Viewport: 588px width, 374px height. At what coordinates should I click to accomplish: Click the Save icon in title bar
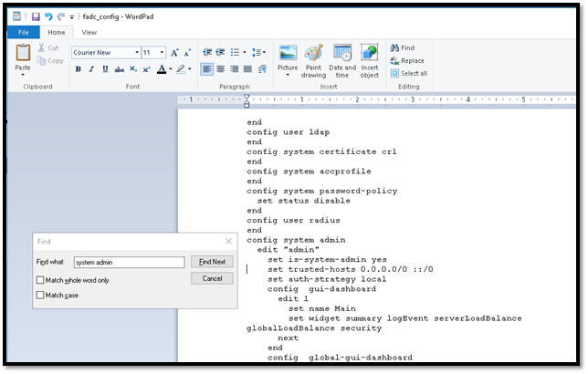pyautogui.click(x=35, y=16)
